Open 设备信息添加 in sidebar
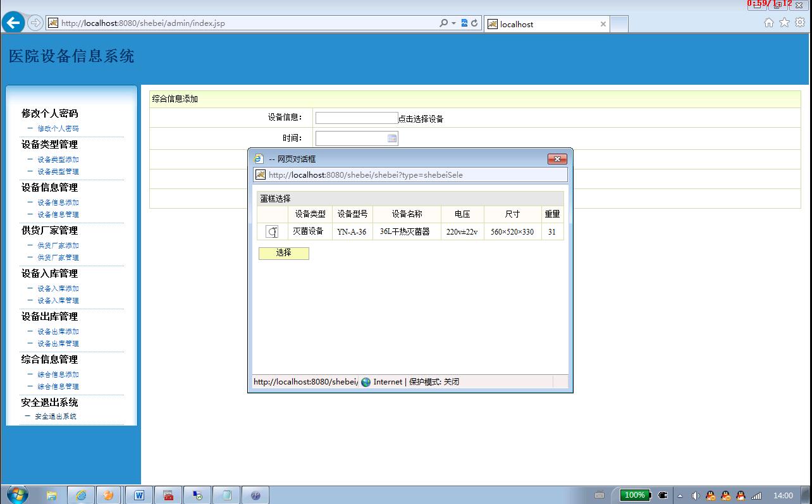The width and height of the screenshot is (812, 504). point(58,202)
